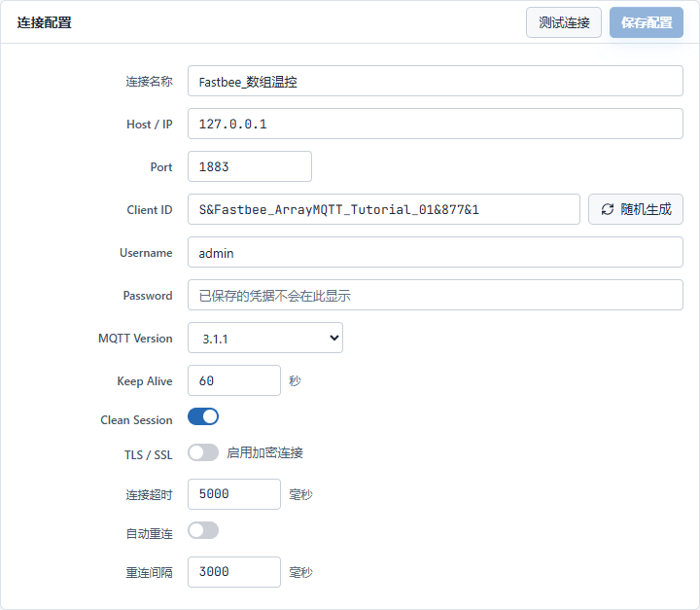This screenshot has height=610, width=700.
Task: Click the 自动重连 label
Action: pos(149,533)
